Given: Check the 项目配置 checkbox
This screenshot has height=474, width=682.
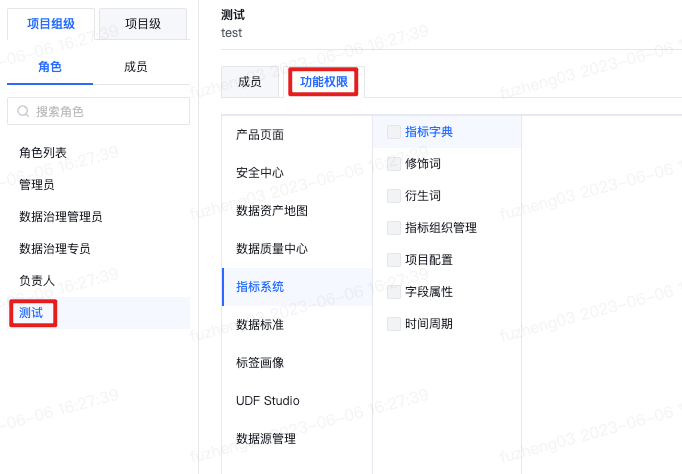Looking at the screenshot, I should [394, 260].
